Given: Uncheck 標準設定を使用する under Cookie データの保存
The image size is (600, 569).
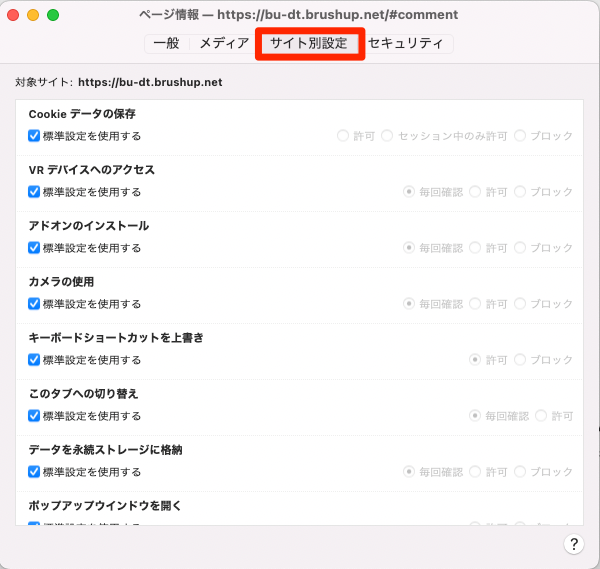Looking at the screenshot, I should coord(35,136).
